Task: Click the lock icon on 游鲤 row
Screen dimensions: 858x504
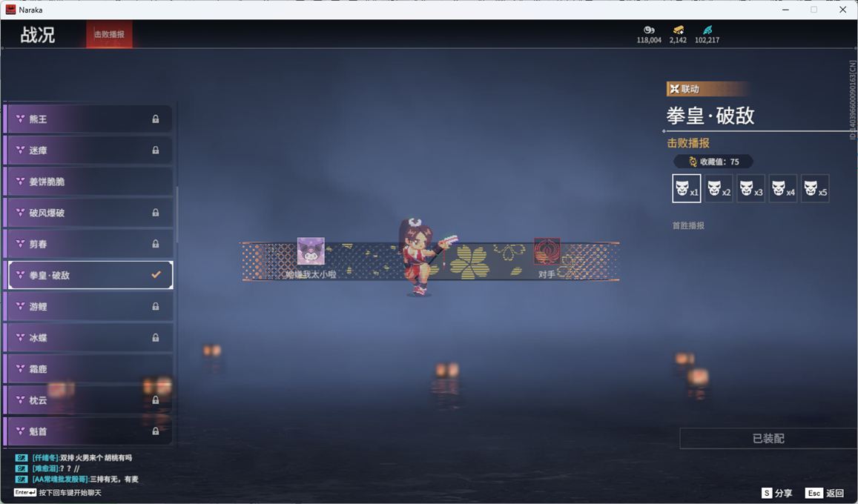Action: (156, 307)
